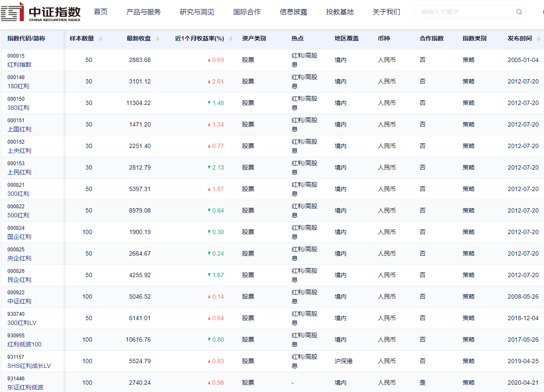Open the 红利指数 index link
Screen dimensions: 544x392
[x=19, y=65]
